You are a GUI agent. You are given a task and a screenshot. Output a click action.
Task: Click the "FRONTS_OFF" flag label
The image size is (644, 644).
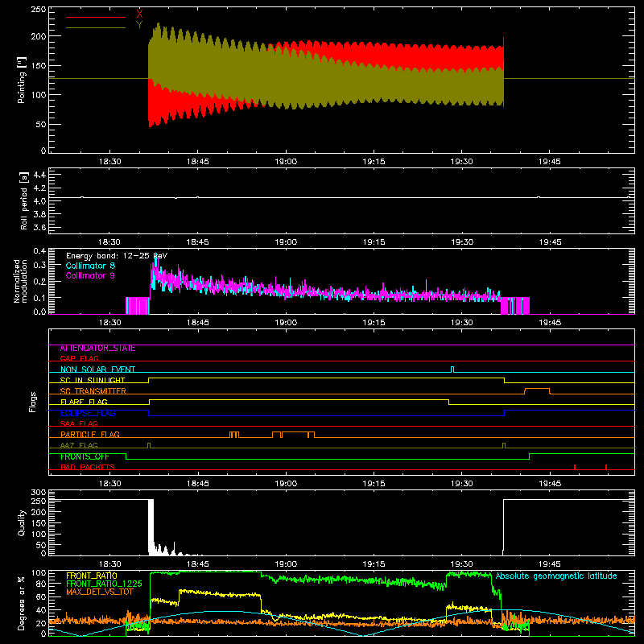85,456
